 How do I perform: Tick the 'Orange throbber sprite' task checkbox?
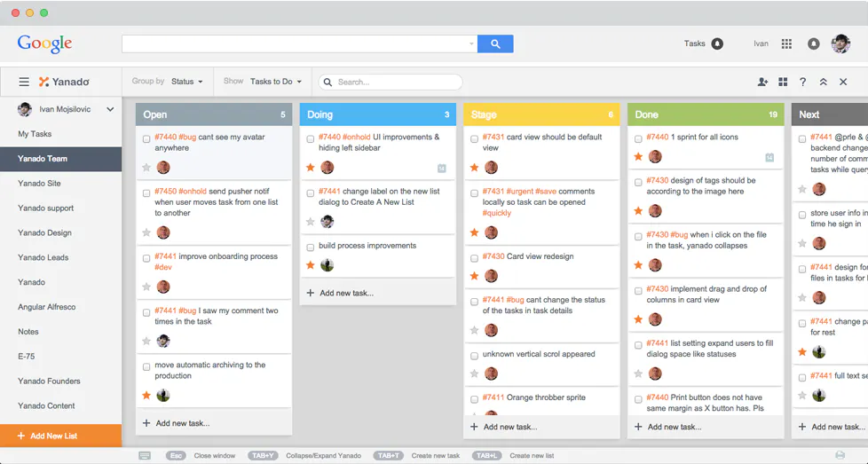pos(474,400)
